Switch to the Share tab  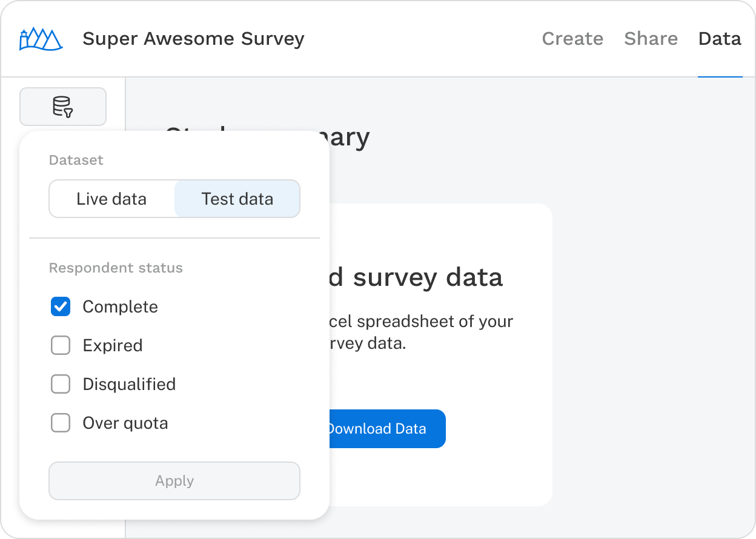click(651, 38)
